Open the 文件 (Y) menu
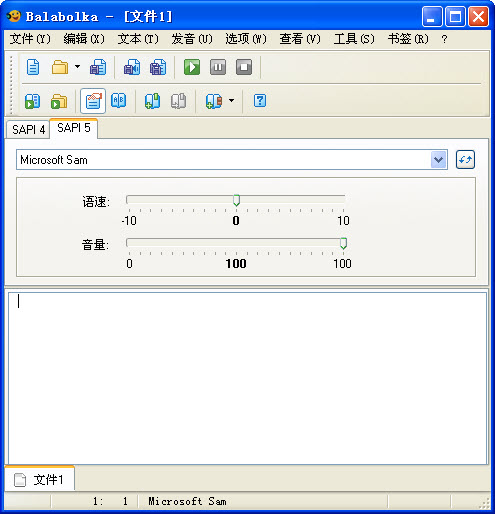The width and height of the screenshot is (495, 514). (30, 39)
